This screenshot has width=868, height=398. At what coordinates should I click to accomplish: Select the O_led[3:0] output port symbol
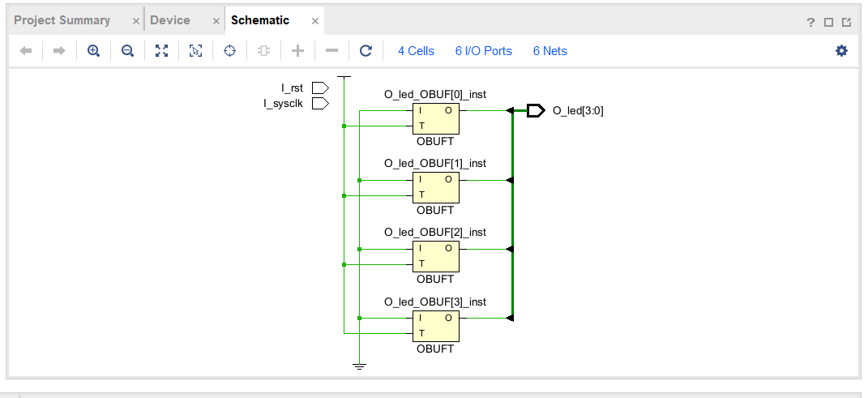pyautogui.click(x=535, y=110)
